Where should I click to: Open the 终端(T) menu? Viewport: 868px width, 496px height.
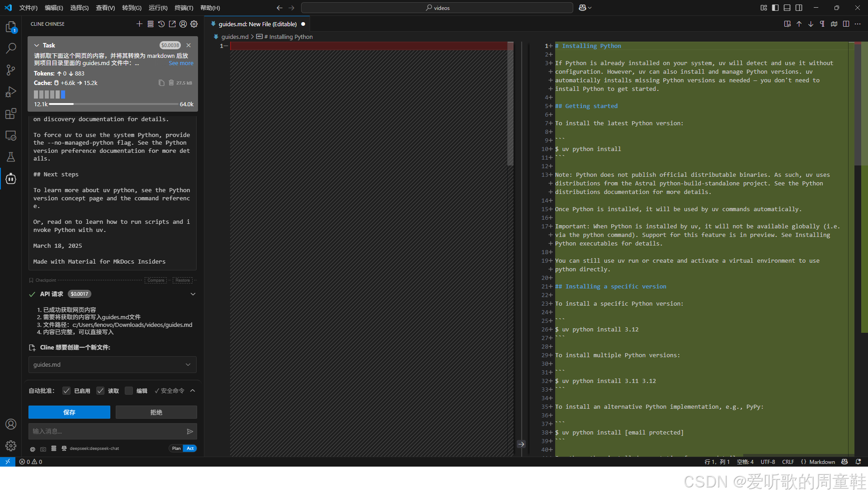click(x=184, y=8)
